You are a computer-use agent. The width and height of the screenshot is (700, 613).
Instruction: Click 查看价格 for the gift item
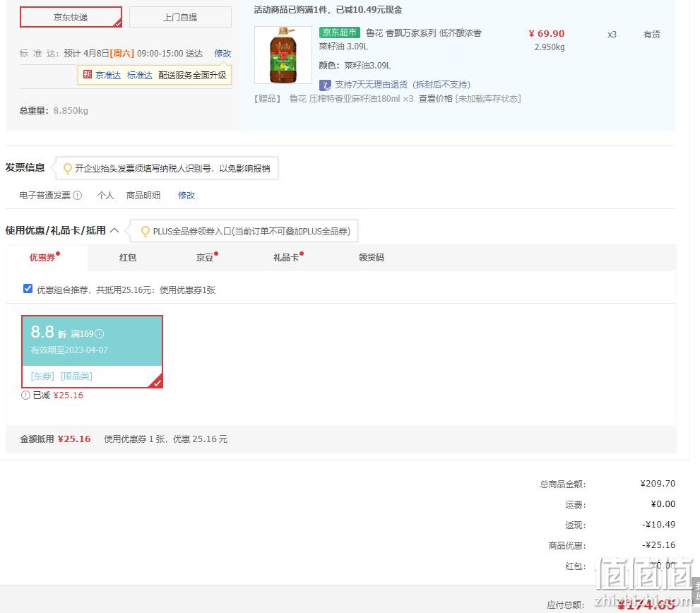pyautogui.click(x=435, y=99)
